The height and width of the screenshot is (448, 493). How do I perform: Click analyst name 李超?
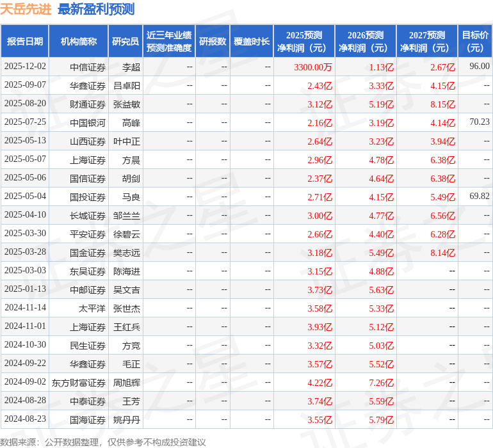(131, 67)
